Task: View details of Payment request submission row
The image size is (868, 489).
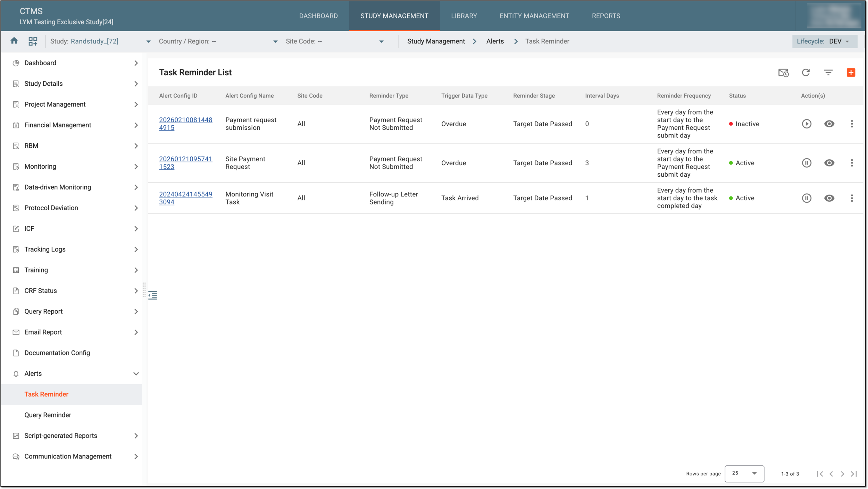Action: pos(829,124)
